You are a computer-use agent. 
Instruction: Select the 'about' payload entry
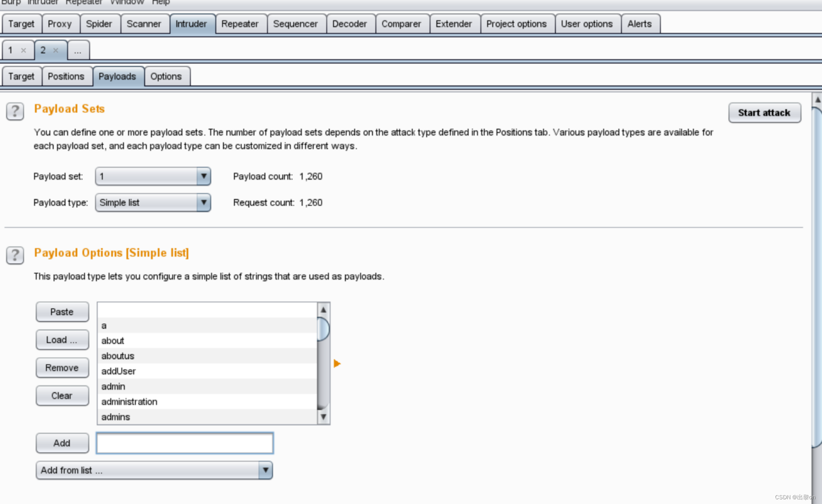coord(207,341)
